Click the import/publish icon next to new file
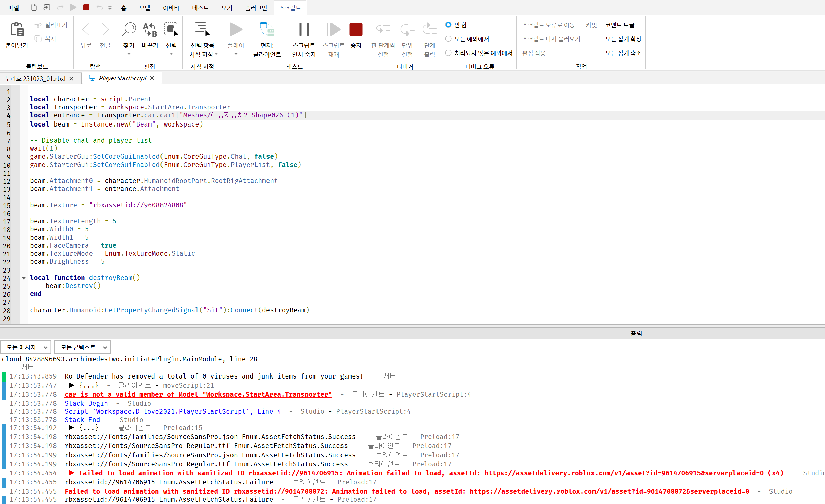Image resolution: width=825 pixels, height=504 pixels. 47,7
